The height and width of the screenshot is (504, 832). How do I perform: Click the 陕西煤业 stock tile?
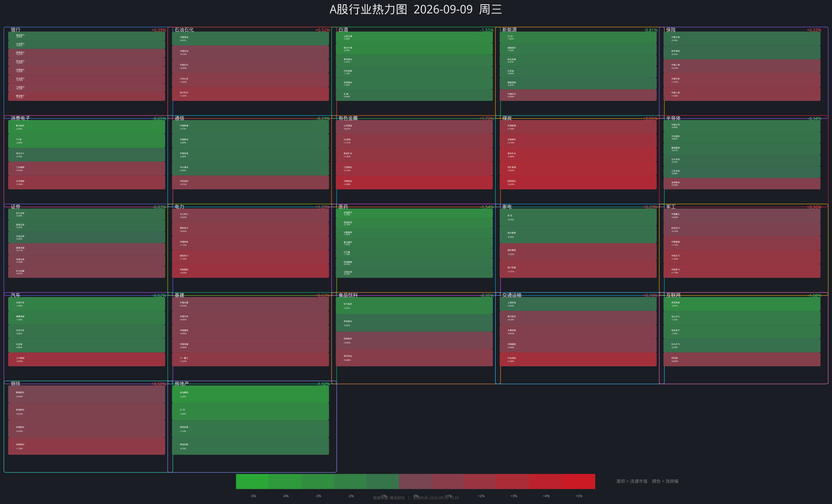pyautogui.click(x=578, y=182)
